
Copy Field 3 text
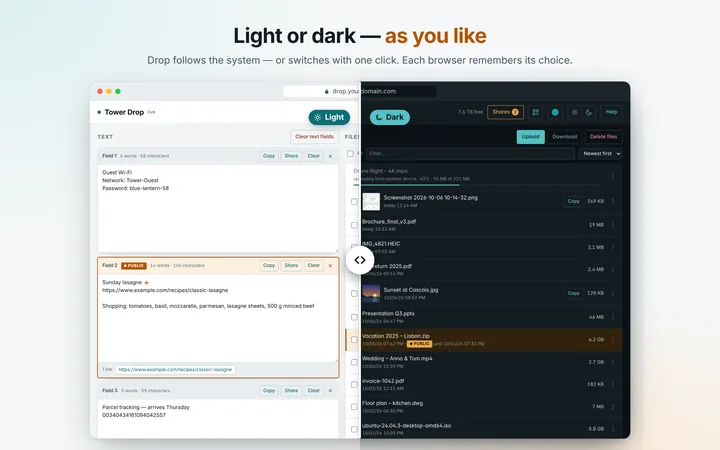269,391
